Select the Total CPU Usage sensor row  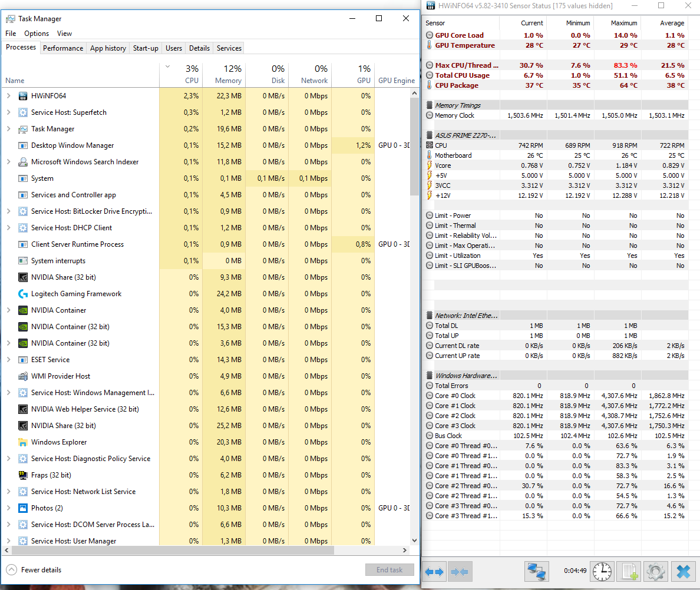point(555,75)
